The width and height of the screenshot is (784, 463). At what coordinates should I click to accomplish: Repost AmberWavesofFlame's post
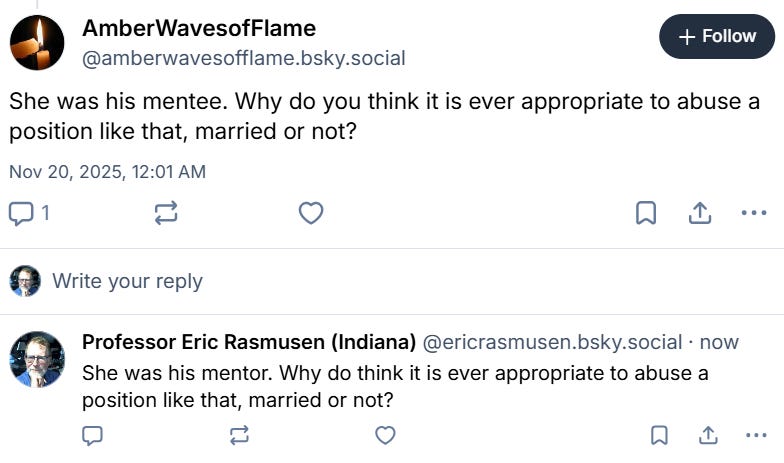coord(166,213)
